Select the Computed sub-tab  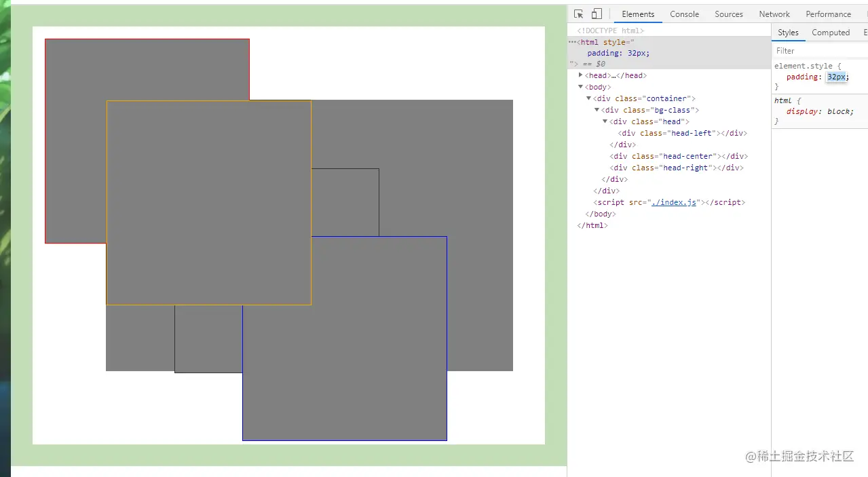click(831, 33)
